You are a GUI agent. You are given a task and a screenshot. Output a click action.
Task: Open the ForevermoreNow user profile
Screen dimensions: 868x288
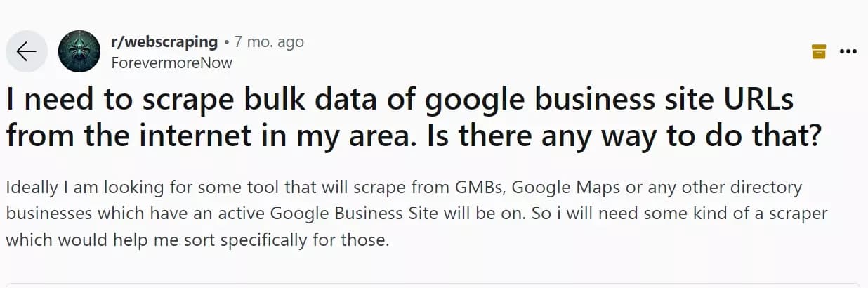pyautogui.click(x=171, y=63)
